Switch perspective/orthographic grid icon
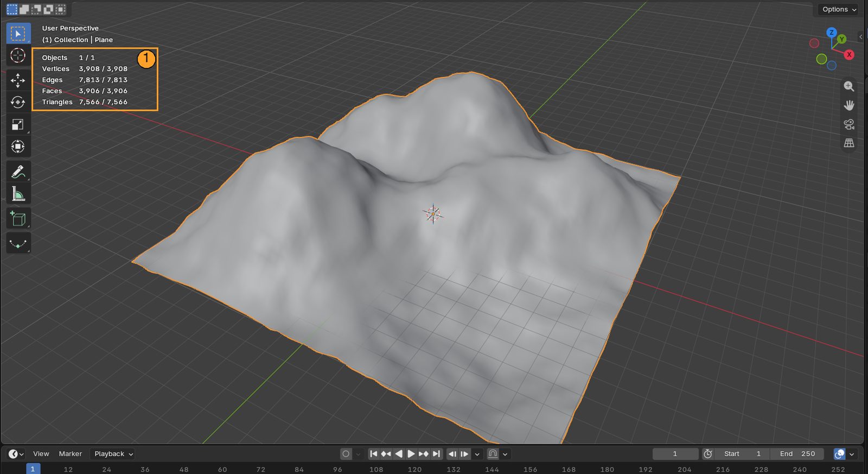The height and width of the screenshot is (474, 868). coord(849,143)
